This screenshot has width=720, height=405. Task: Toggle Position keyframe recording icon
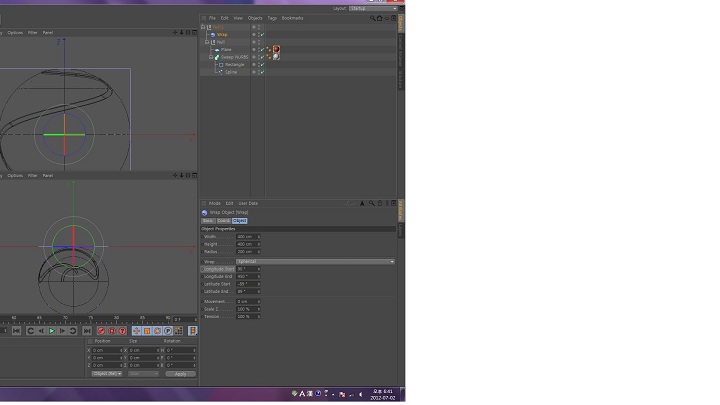coord(136,331)
